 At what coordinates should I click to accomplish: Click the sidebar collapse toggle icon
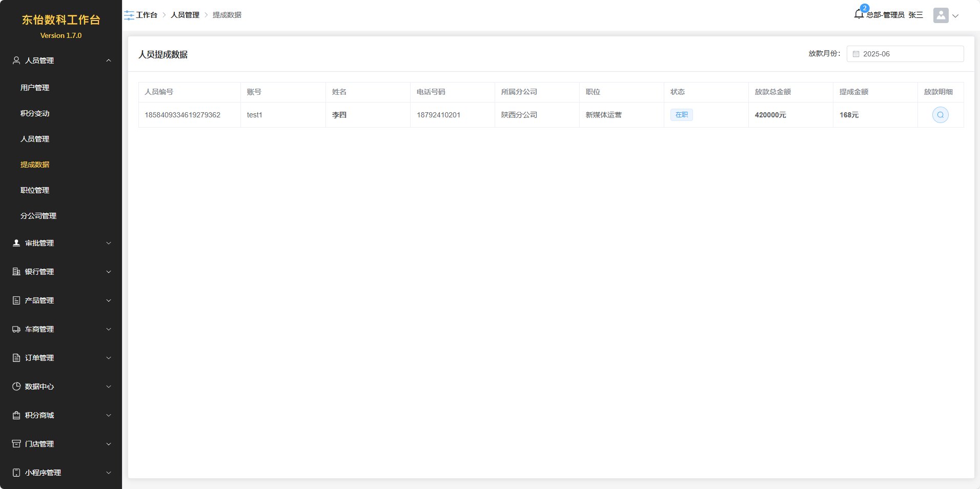(x=129, y=15)
